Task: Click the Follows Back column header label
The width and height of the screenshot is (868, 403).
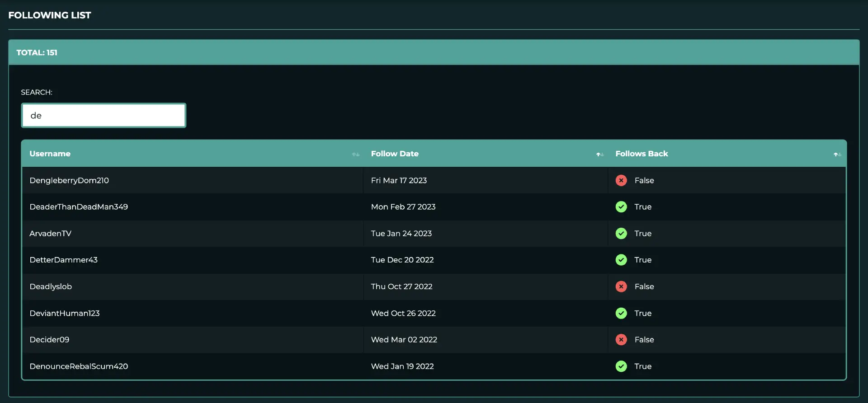Action: 642,154
